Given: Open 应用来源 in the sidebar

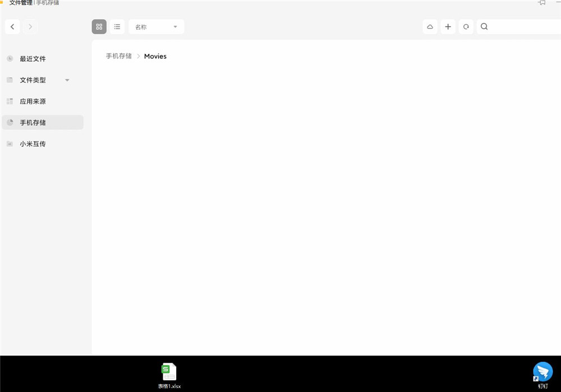Looking at the screenshot, I should pos(33,102).
